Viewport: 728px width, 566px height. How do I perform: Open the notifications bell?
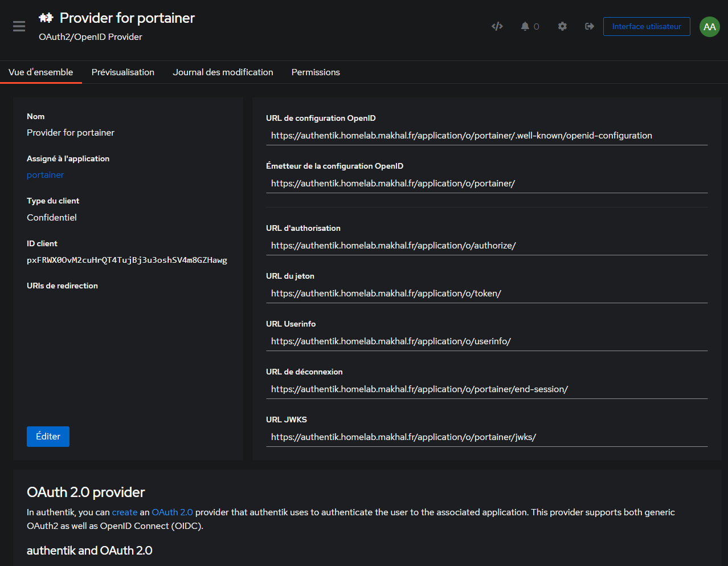point(525,26)
